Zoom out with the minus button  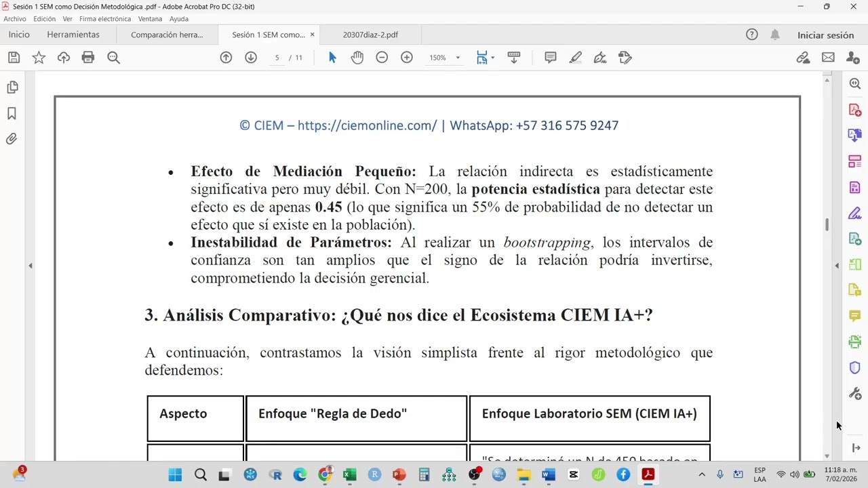point(382,58)
